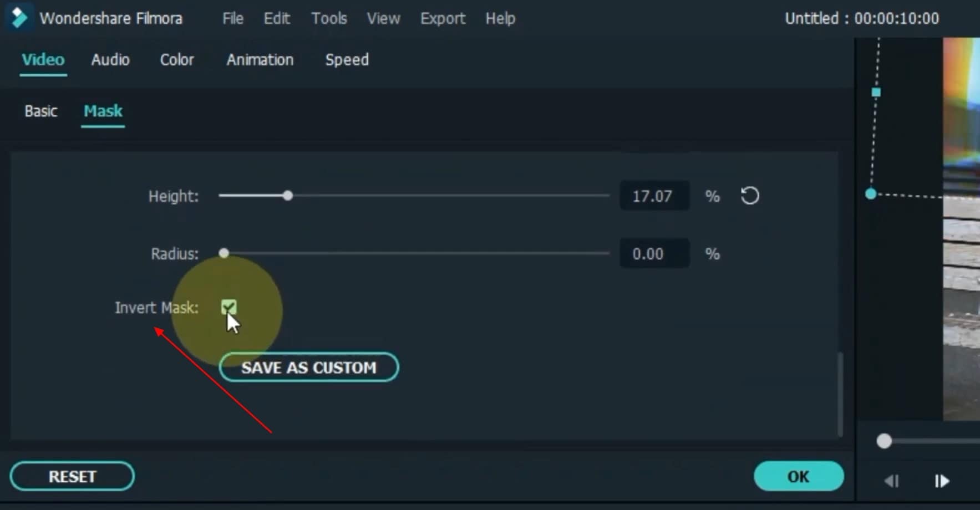Screen dimensions: 980x510
Task: Reset the Height value with circular arrow
Action: click(750, 196)
